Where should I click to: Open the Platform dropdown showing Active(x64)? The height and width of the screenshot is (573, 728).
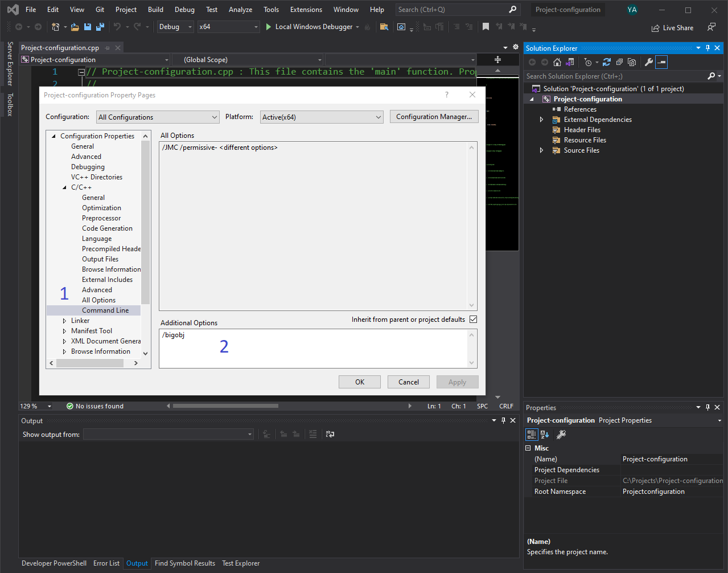point(322,117)
